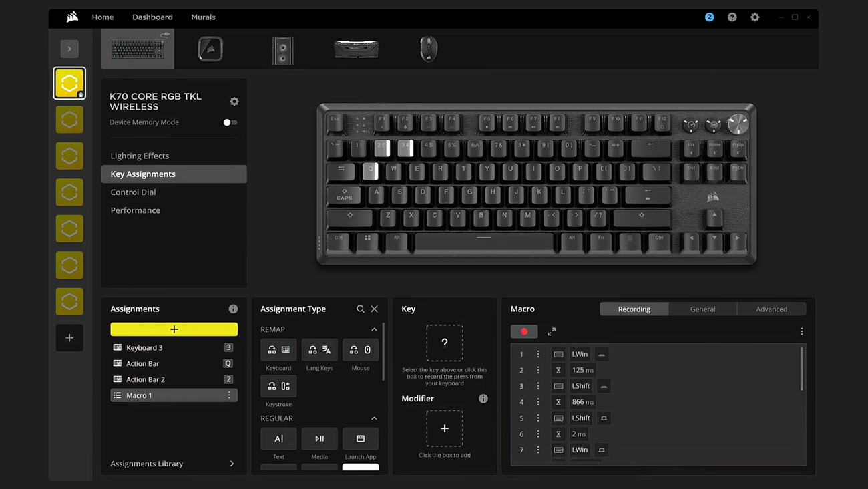The image size is (868, 489).
Task: Switch to the Advanced macro tab
Action: pyautogui.click(x=771, y=309)
